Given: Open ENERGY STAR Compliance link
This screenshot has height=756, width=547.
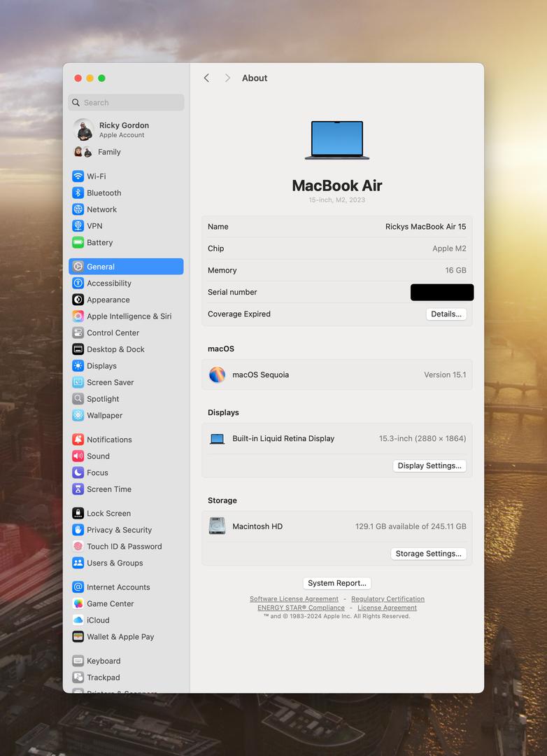Looking at the screenshot, I should [x=301, y=608].
